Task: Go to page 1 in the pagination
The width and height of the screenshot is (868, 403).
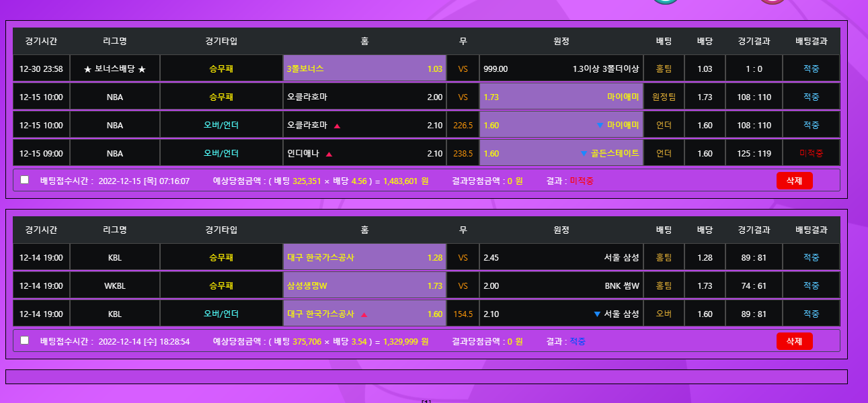Action: tap(426, 402)
